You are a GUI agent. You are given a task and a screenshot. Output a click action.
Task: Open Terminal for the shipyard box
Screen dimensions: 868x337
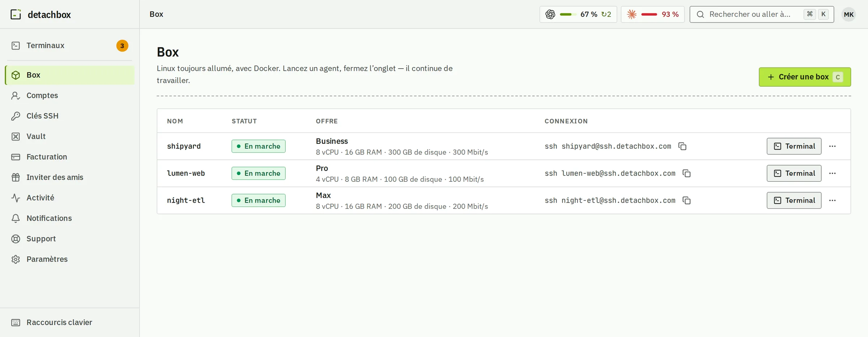coord(794,146)
